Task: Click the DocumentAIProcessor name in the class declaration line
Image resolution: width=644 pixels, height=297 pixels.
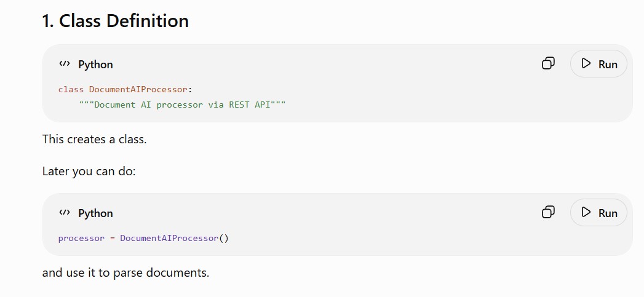Action: pos(138,89)
